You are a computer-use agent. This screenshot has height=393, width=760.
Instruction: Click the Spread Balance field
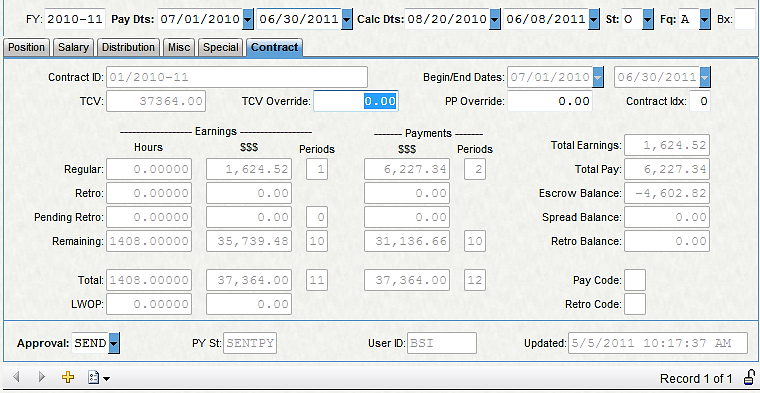(x=667, y=217)
